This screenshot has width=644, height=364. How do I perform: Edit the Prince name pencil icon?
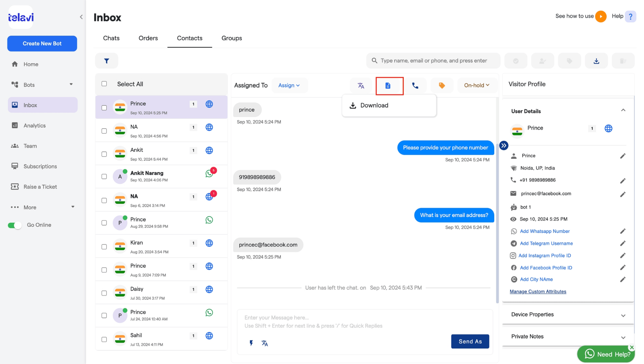click(x=623, y=156)
